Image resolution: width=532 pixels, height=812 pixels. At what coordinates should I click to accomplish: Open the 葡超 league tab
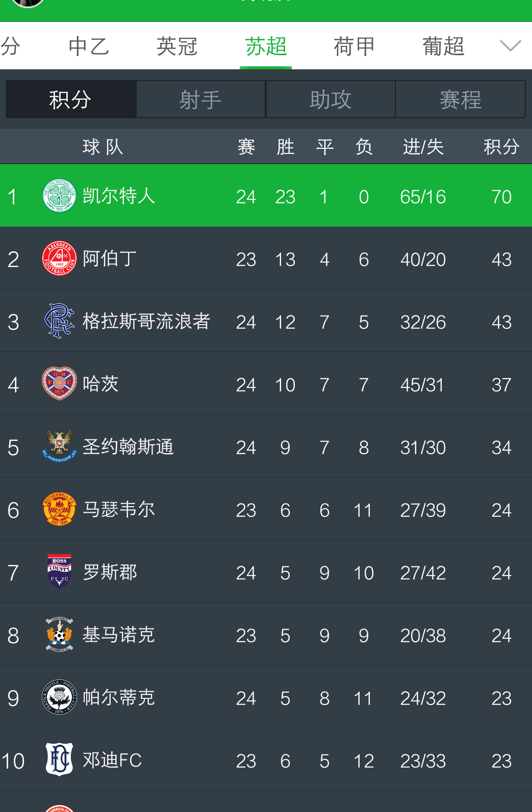443,46
